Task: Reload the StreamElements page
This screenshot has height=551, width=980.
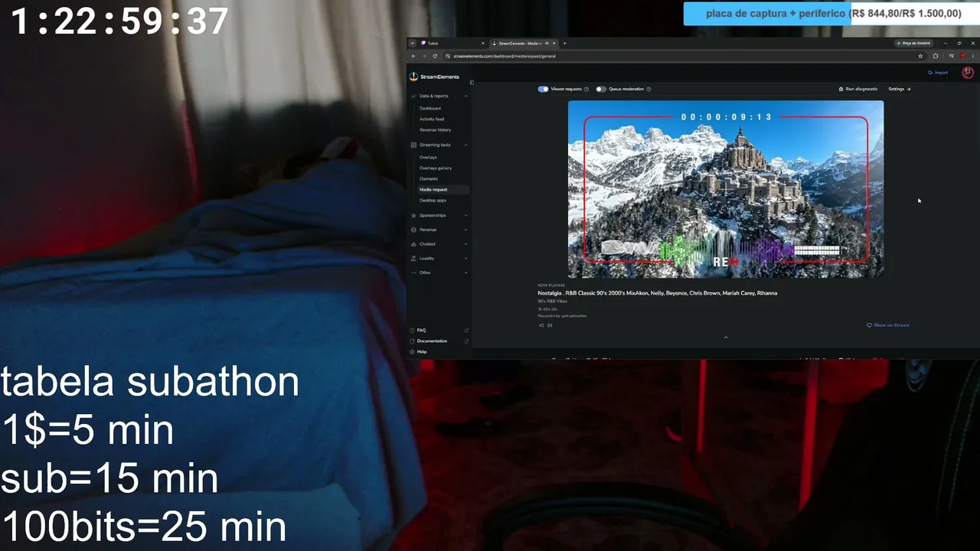Action: (435, 56)
